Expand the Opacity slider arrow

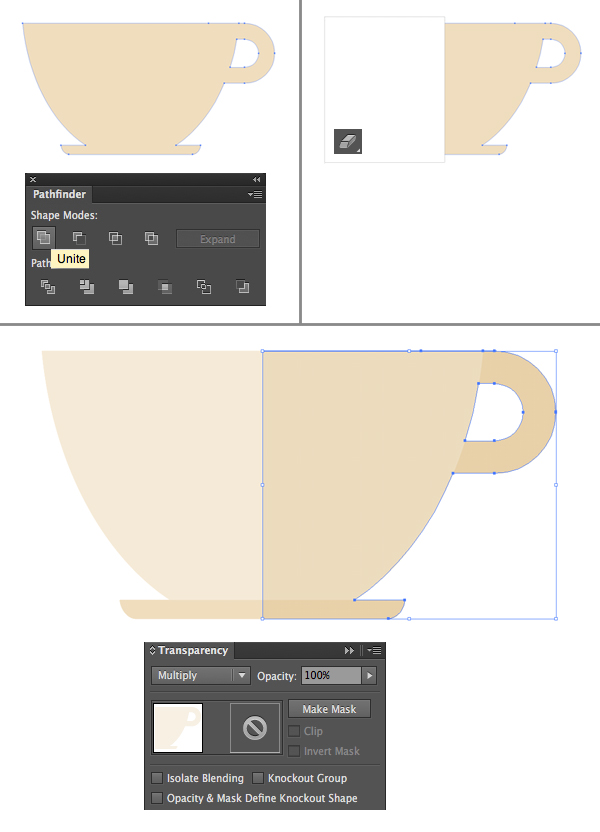pos(369,676)
